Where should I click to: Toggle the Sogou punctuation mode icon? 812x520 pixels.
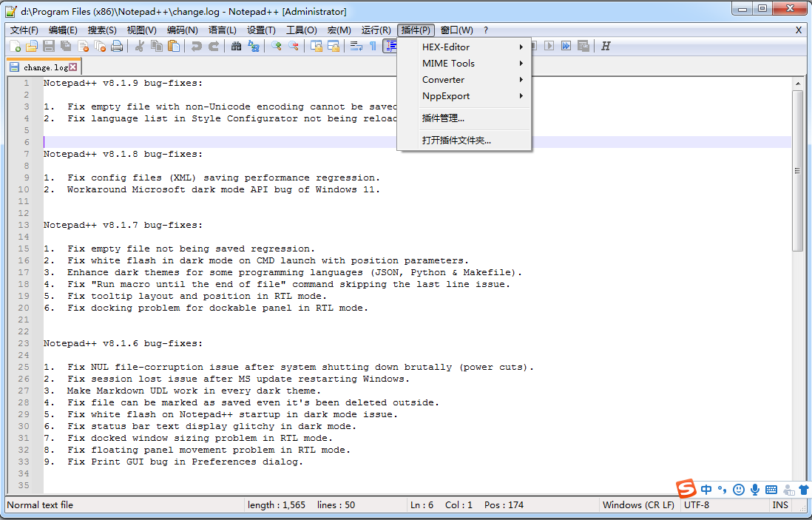click(x=722, y=490)
